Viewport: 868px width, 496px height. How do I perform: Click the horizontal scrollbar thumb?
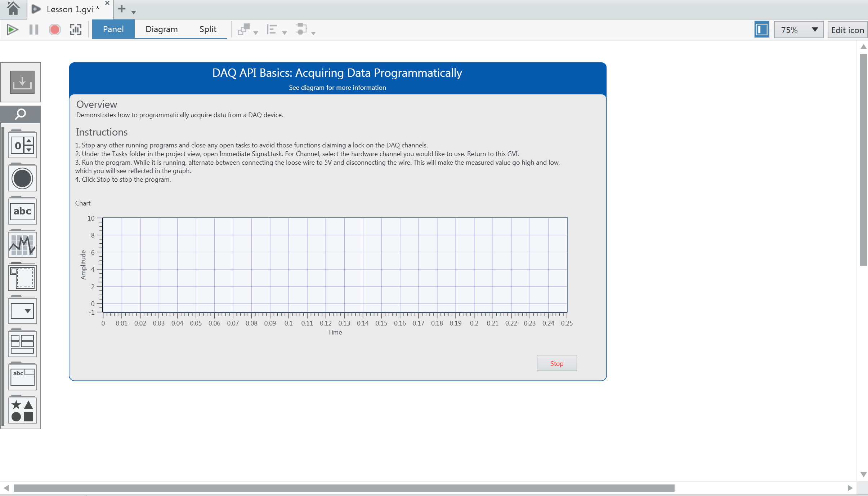coord(344,488)
